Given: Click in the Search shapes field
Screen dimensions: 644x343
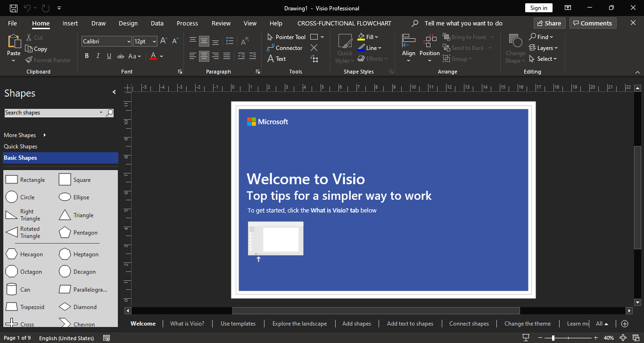Looking at the screenshot, I should [x=51, y=113].
